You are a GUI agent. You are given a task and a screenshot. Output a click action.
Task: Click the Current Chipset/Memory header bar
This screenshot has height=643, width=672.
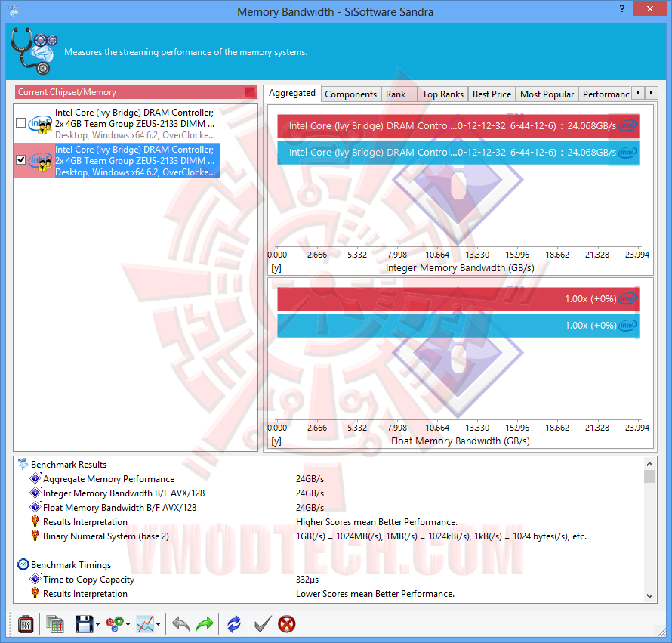[135, 92]
